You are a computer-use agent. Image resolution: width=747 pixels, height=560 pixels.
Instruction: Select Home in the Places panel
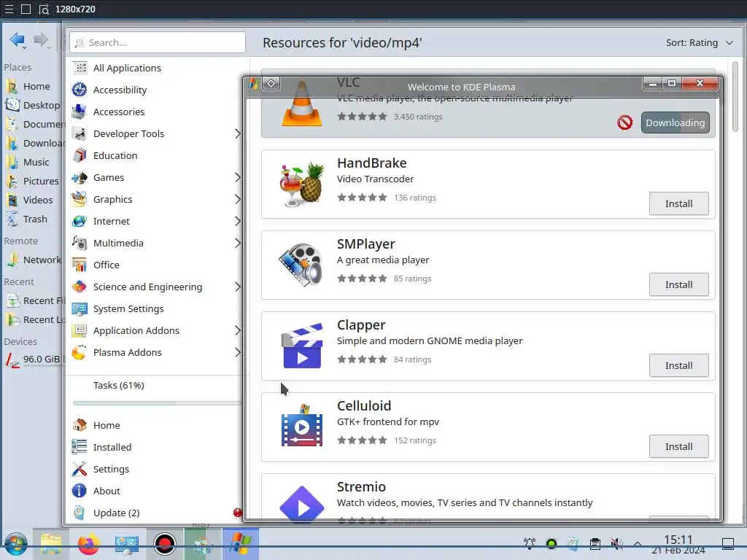pyautogui.click(x=31, y=86)
